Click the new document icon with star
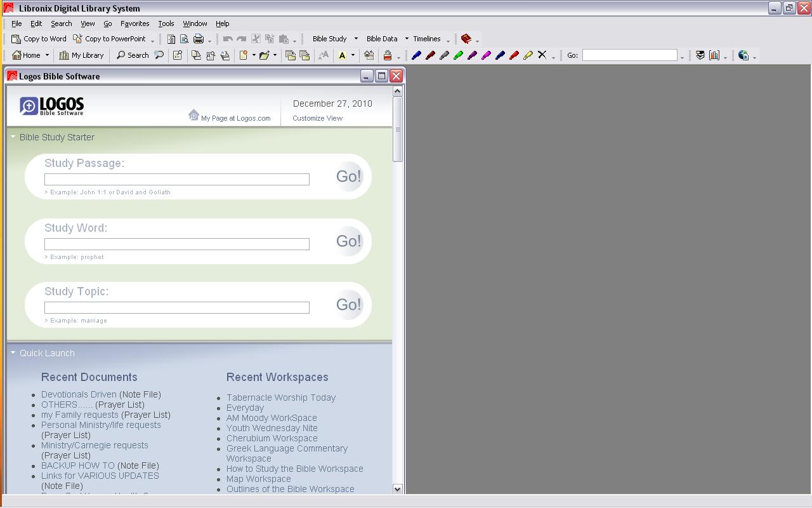Screen dimensions: 812x508 (243, 55)
